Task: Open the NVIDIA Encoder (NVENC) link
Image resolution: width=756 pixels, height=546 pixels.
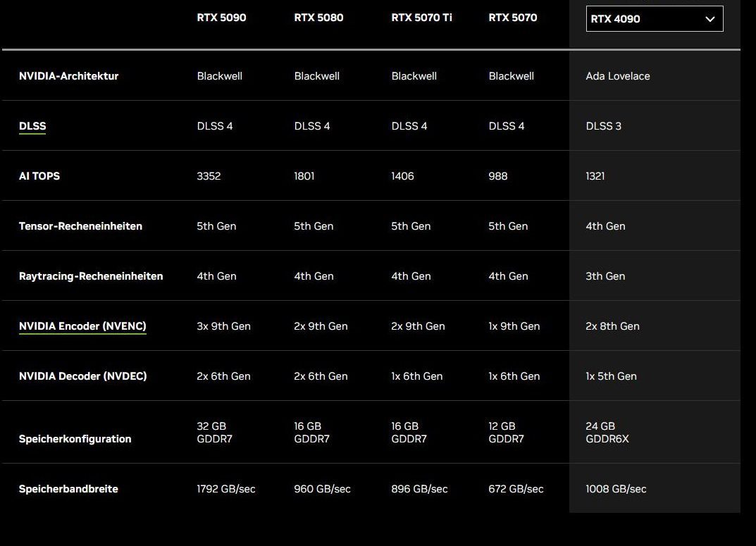Action: point(82,326)
